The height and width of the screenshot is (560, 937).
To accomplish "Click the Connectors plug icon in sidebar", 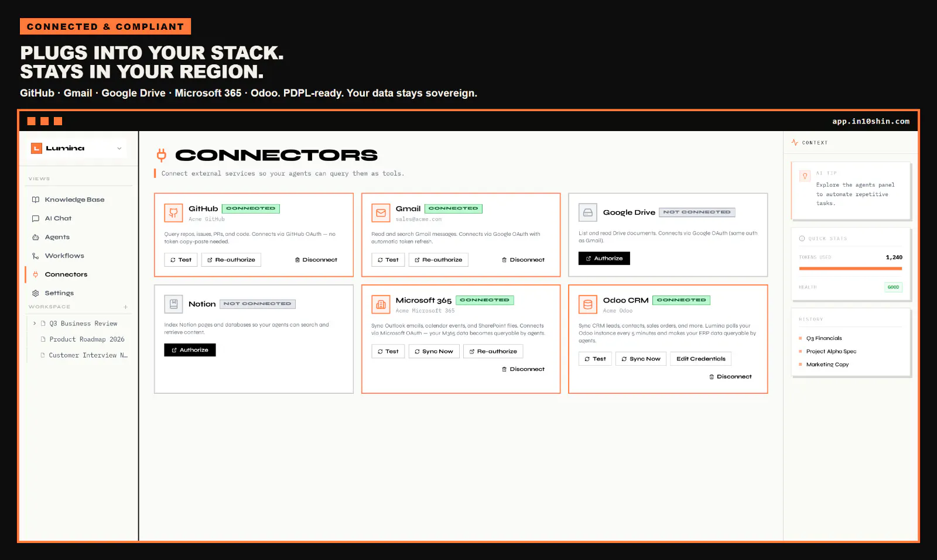I will 36,274.
